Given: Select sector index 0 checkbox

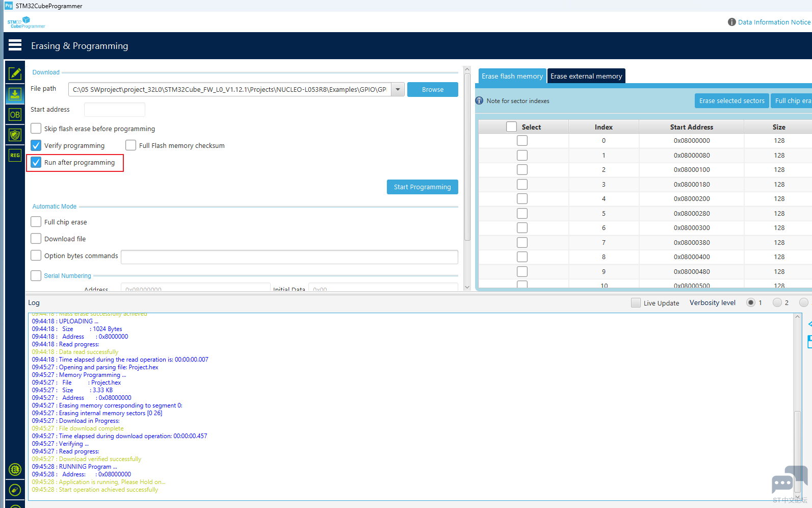Looking at the screenshot, I should pyautogui.click(x=522, y=140).
